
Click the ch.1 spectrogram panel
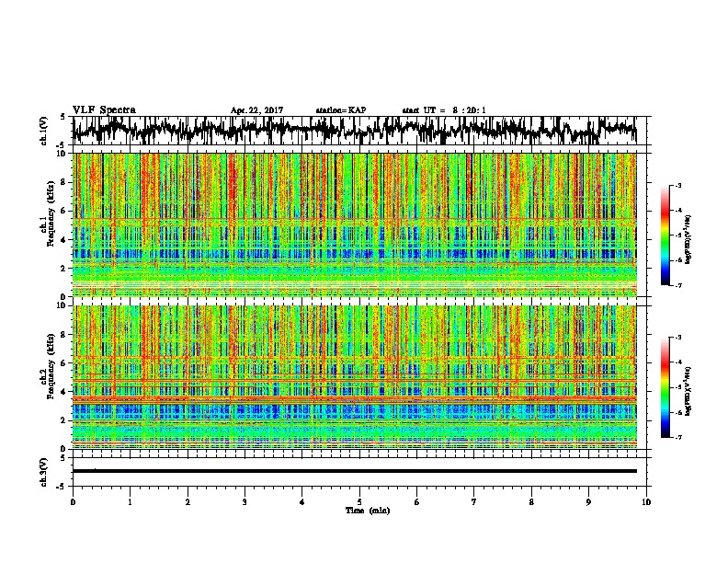tap(354, 224)
